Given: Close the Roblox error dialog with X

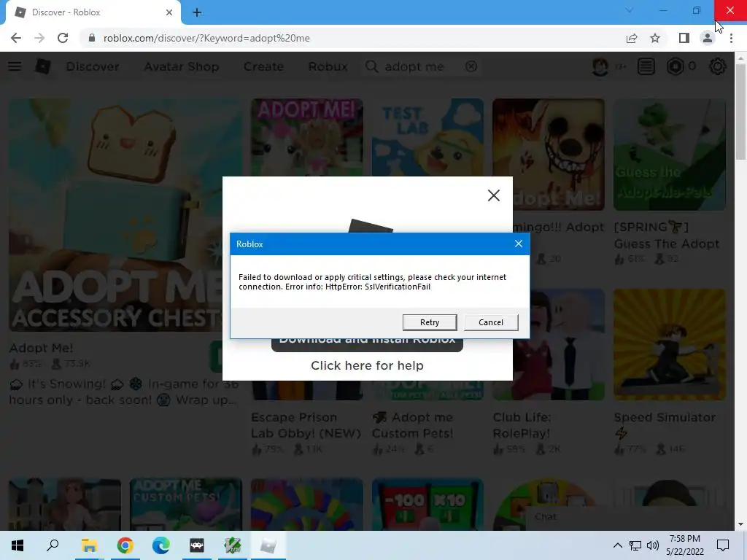Looking at the screenshot, I should coord(519,244).
